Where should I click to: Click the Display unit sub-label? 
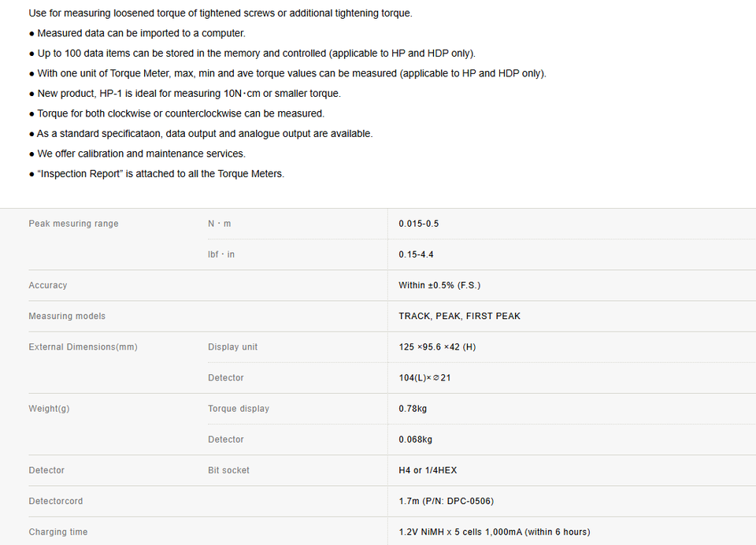(x=233, y=347)
